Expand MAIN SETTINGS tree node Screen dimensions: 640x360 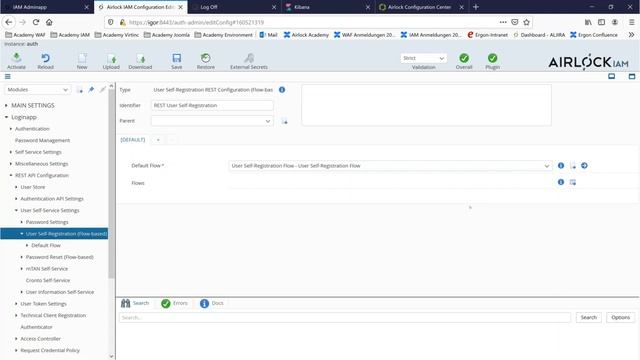[6, 105]
